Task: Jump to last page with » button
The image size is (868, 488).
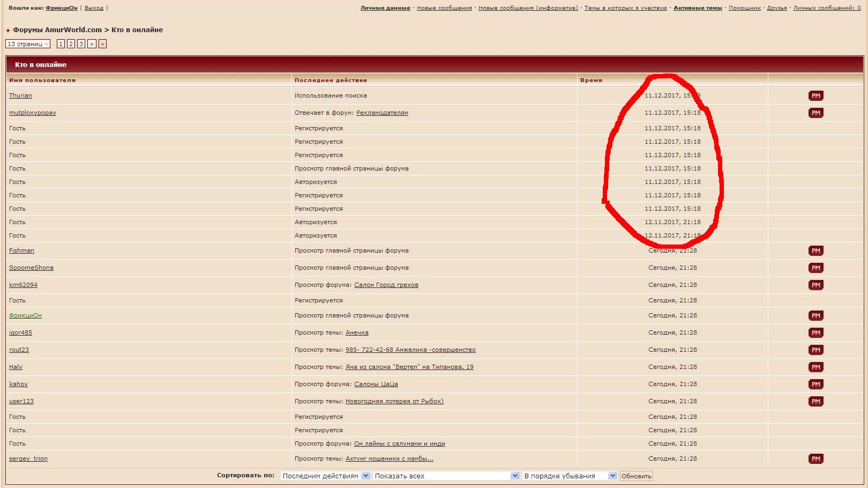Action: pos(102,44)
